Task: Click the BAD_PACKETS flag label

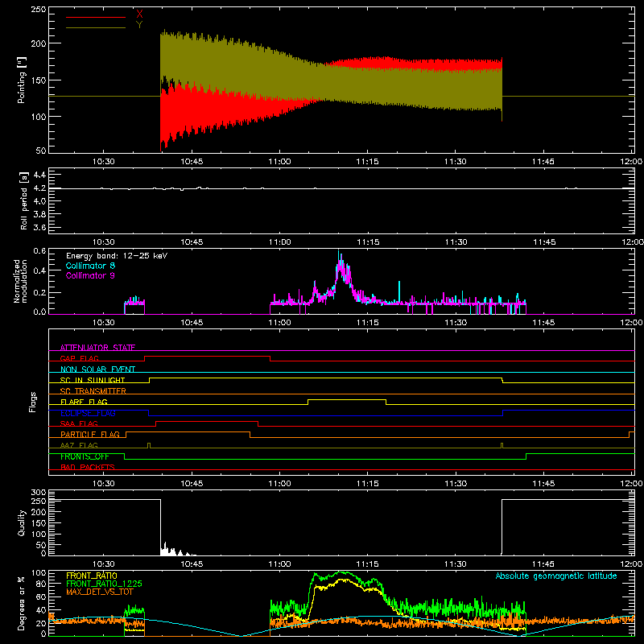Action: pyautogui.click(x=88, y=467)
